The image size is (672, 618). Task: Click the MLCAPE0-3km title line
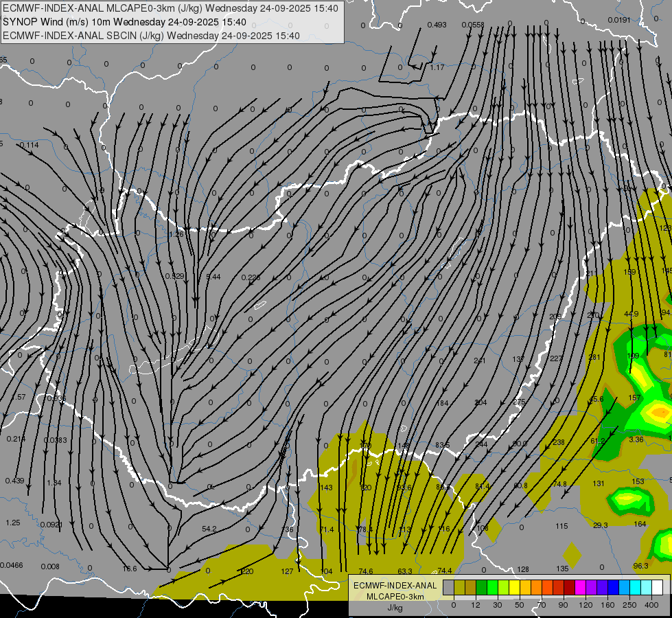click(170, 8)
